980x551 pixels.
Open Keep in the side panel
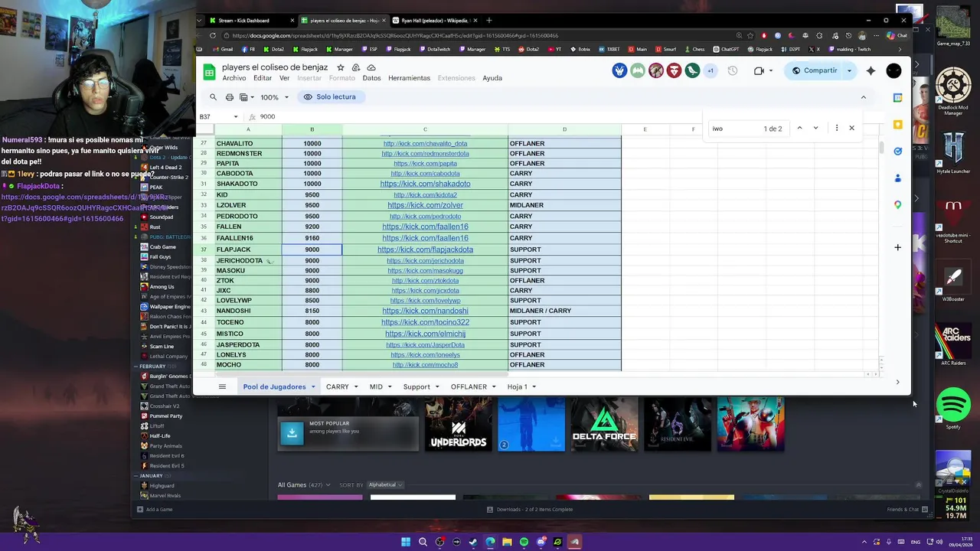(x=897, y=124)
